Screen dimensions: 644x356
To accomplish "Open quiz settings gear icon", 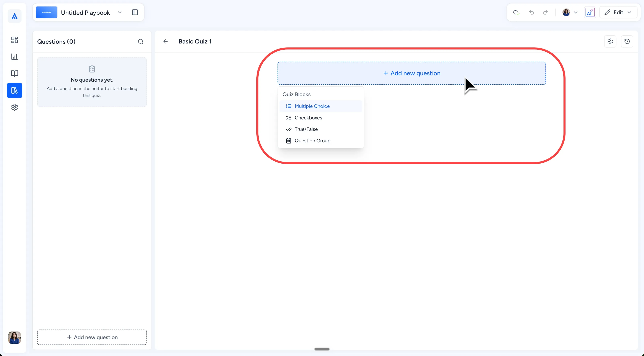I will click(610, 41).
